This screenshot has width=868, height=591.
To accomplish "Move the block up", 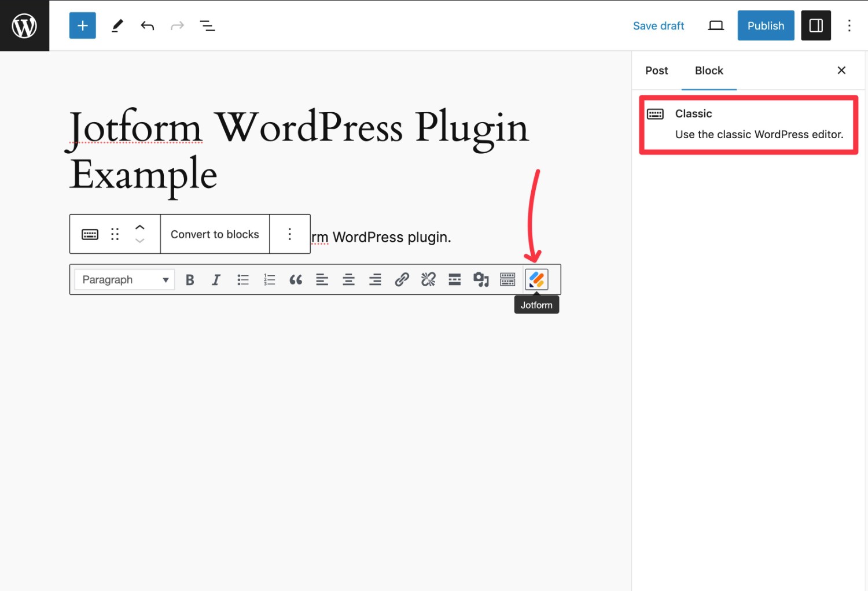I will point(140,227).
